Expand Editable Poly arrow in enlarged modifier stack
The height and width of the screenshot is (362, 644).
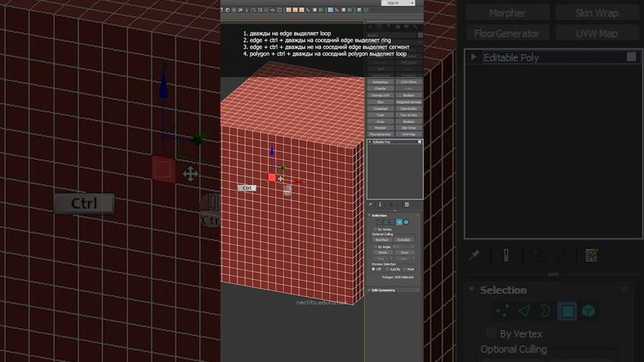coord(474,57)
